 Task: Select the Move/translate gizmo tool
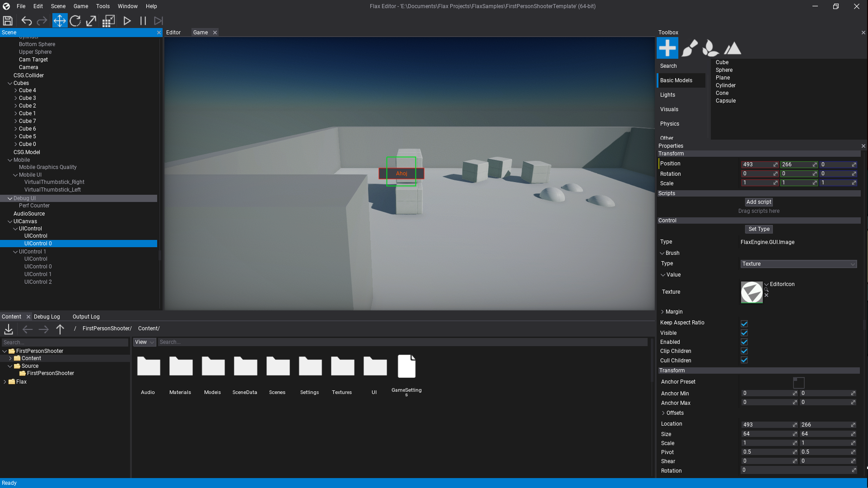pyautogui.click(x=60, y=21)
